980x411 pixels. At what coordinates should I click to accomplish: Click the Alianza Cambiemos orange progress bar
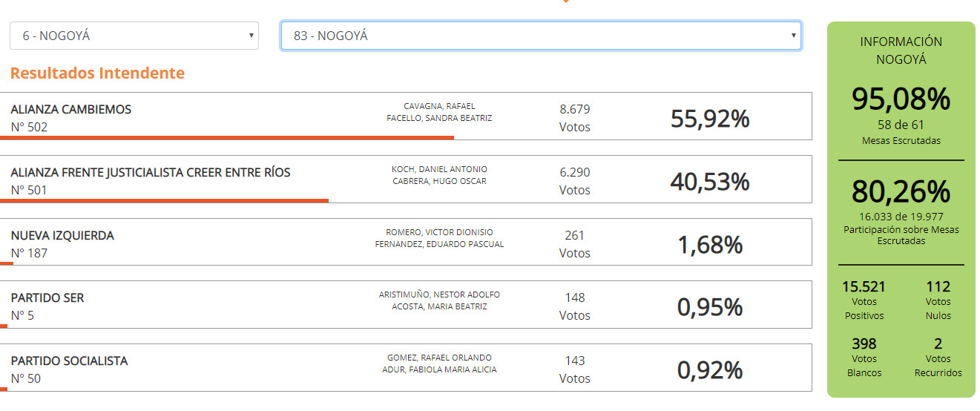(x=230, y=137)
